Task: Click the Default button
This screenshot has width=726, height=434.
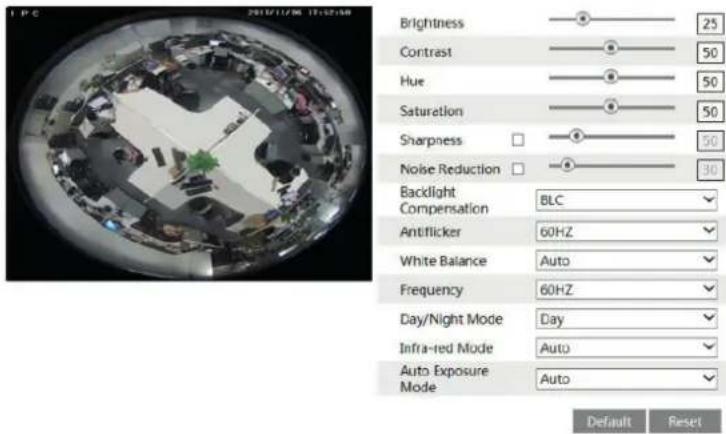Action: pos(609,421)
